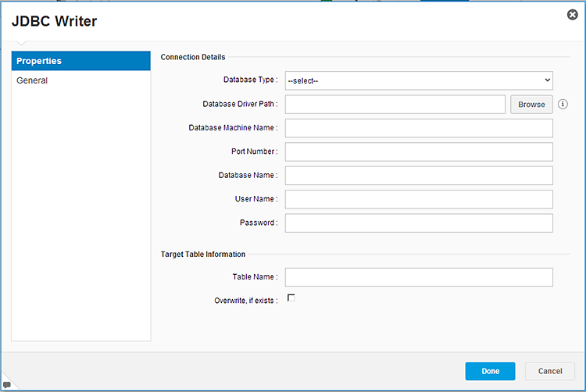Open the Database Type select box
Screen dimensions: 586x392
419,80
